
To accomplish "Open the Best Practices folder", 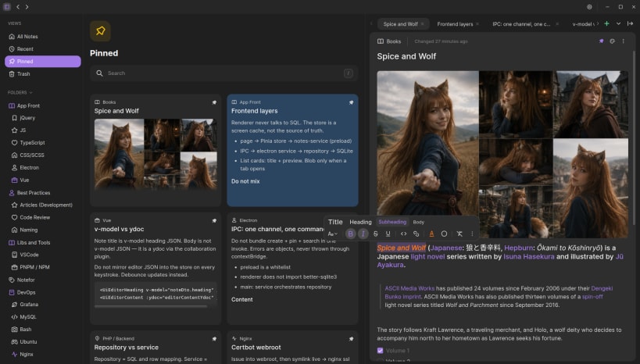I will [x=43, y=193].
